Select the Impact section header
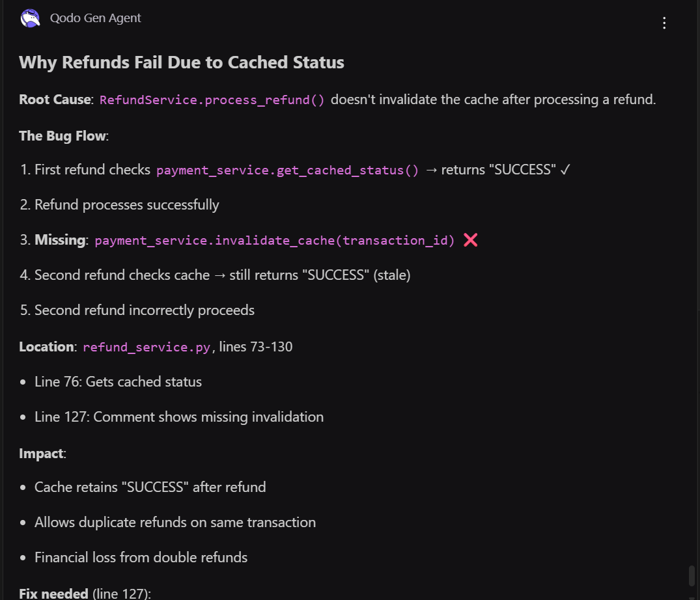 click(x=40, y=453)
